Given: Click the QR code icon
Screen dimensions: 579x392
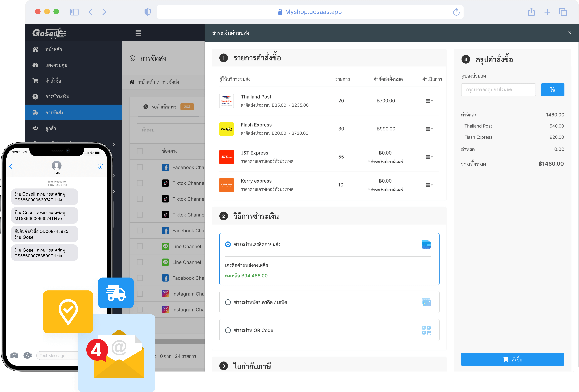Looking at the screenshot, I should point(426,330).
